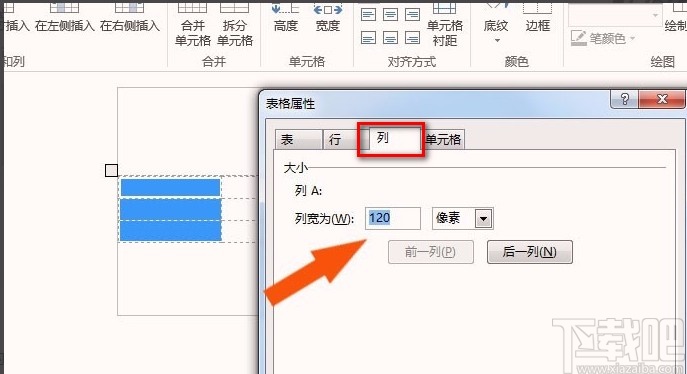Click the column width input field
Screen dimensions: 687x374
click(x=393, y=218)
